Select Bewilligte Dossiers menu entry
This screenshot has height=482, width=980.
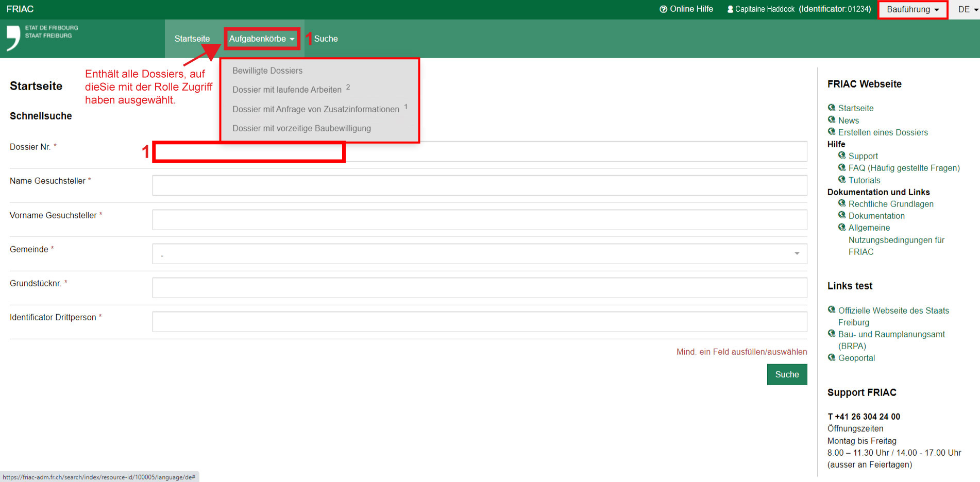(267, 71)
